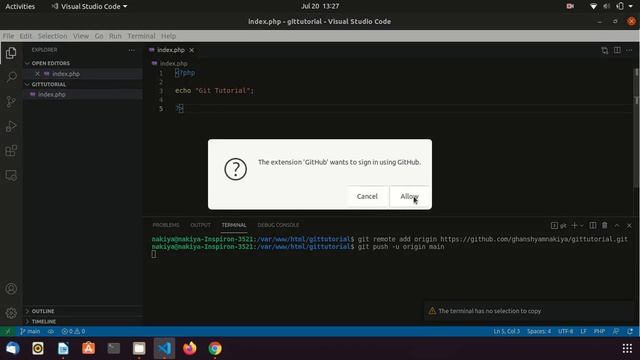Split the terminal pane
The height and width of the screenshot is (360, 640).
pyautogui.click(x=593, y=225)
